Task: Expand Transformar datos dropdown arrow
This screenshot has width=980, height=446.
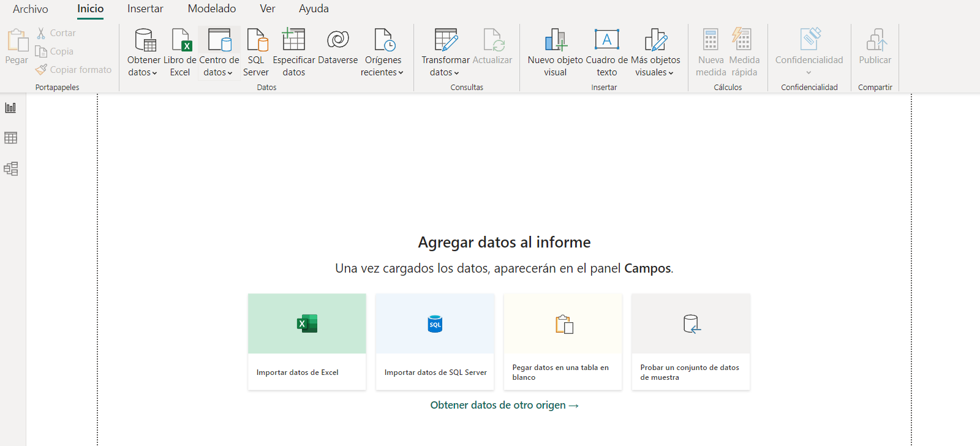Action: [x=456, y=73]
